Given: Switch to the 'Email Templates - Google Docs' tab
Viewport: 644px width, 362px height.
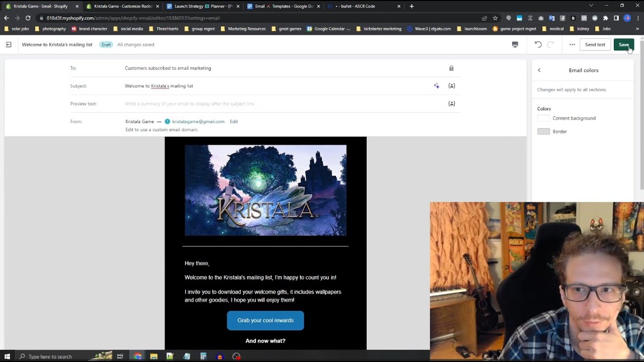Looking at the screenshot, I should point(283,7).
